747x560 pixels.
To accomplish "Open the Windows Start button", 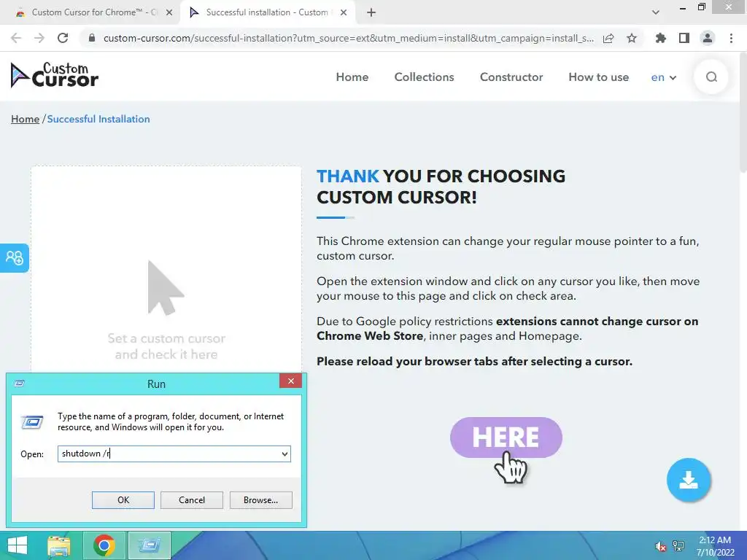I will click(18, 545).
